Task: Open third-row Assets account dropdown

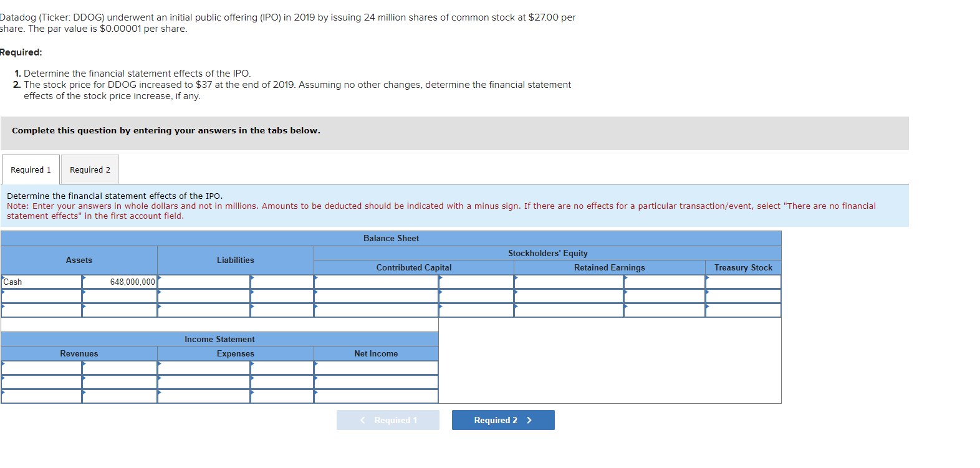Action: tap(42, 310)
